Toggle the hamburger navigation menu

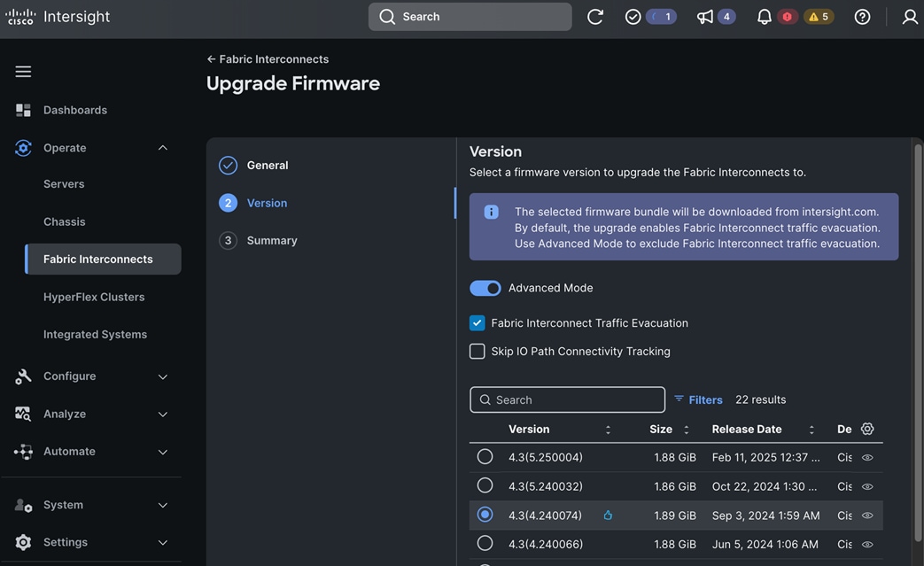[23, 71]
